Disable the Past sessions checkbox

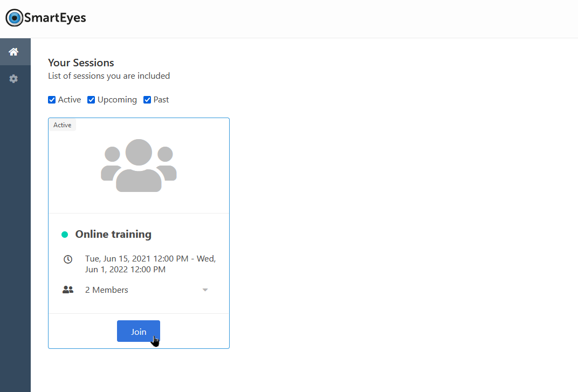[147, 100]
